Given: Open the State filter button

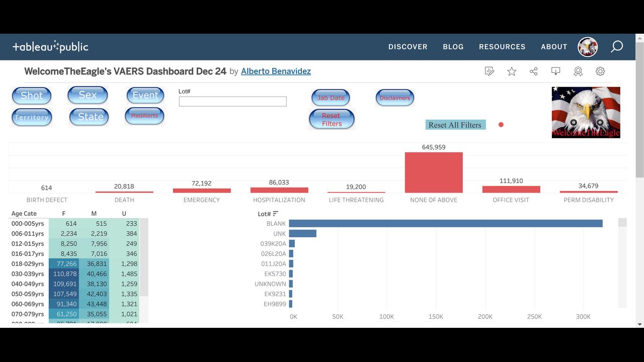Looking at the screenshot, I should (x=90, y=117).
